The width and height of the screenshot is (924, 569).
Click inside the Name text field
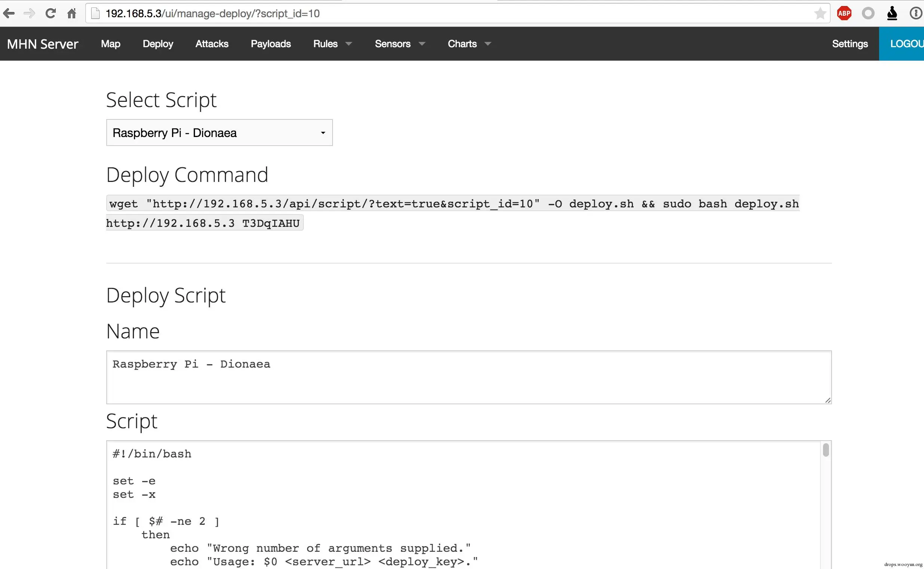[x=468, y=377]
